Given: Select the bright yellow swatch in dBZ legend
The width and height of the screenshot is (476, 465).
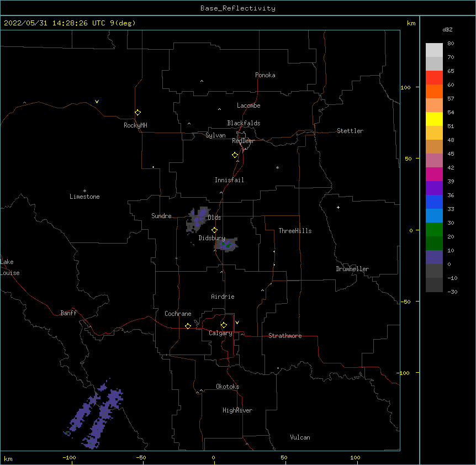Looking at the screenshot, I should (434, 119).
